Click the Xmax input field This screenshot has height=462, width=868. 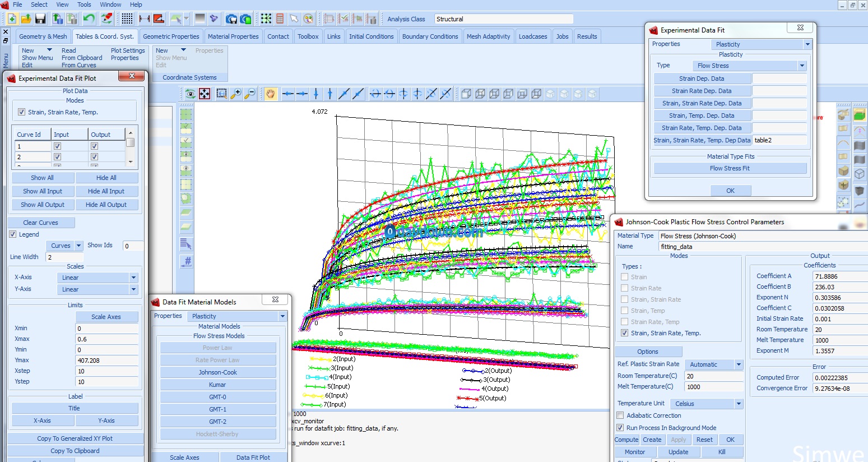coord(107,339)
